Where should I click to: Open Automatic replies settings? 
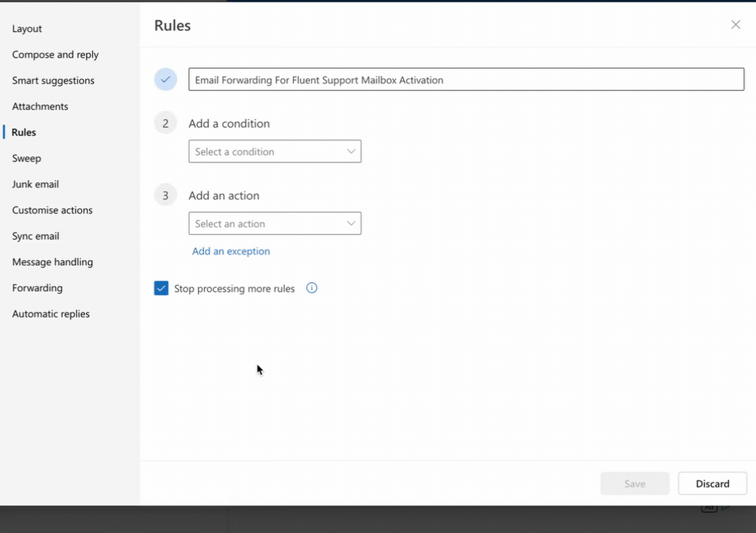[x=50, y=314]
